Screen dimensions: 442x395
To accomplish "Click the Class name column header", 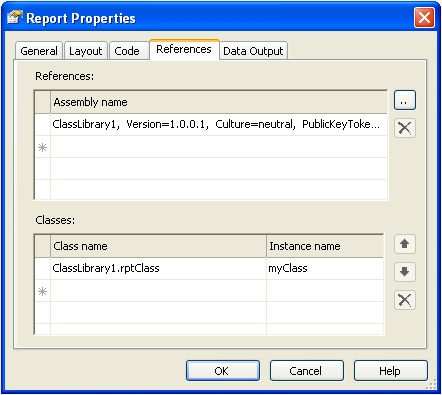I will 158,246.
